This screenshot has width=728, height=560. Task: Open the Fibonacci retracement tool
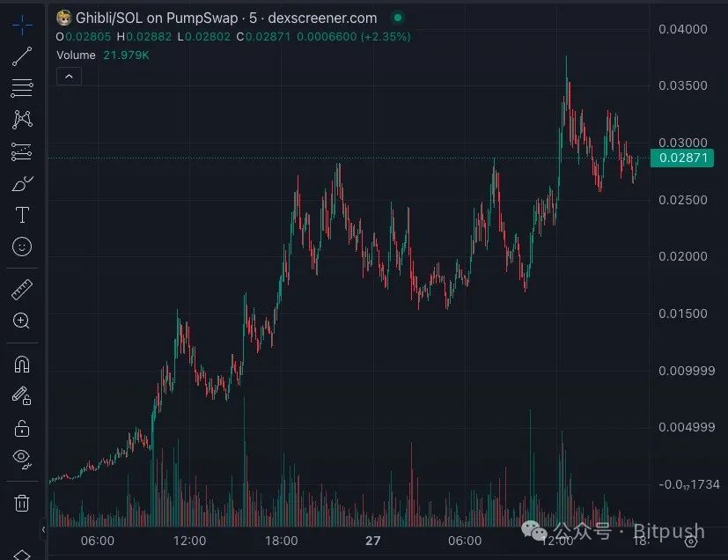[x=22, y=87]
